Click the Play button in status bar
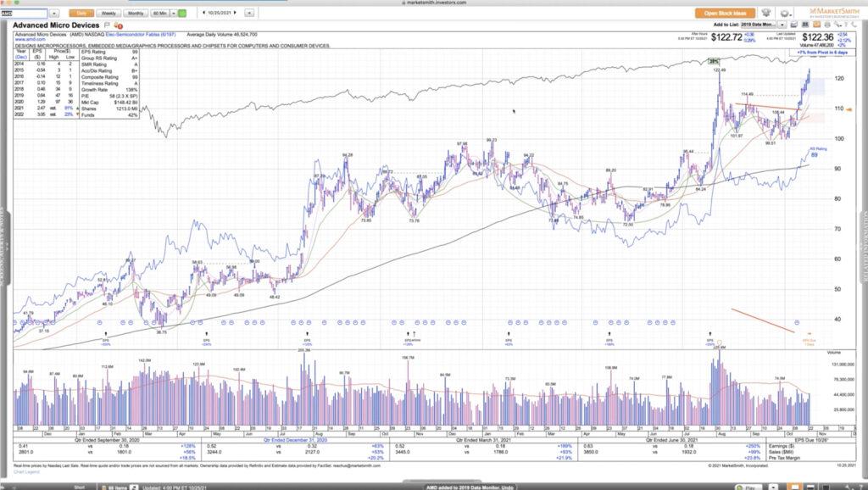868x490 pixels. 748,487
